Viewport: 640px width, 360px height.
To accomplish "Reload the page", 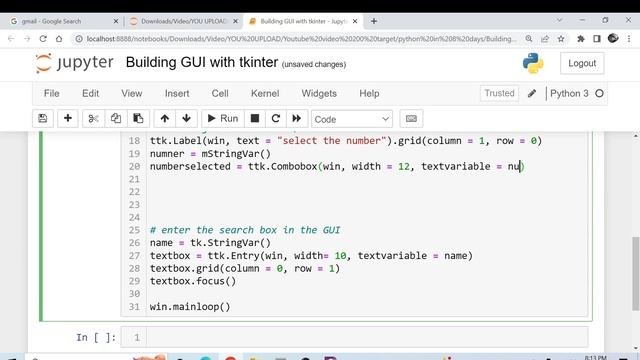I will point(43,39).
